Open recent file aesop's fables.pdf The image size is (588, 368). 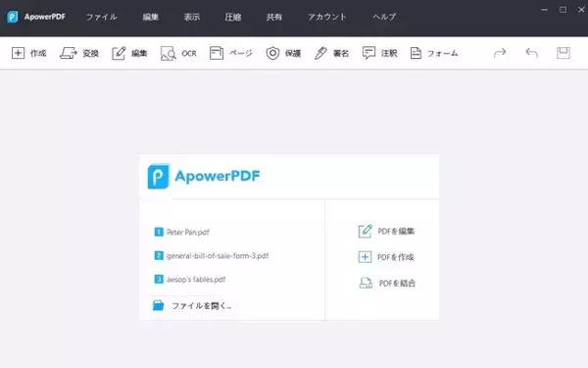tap(196, 280)
